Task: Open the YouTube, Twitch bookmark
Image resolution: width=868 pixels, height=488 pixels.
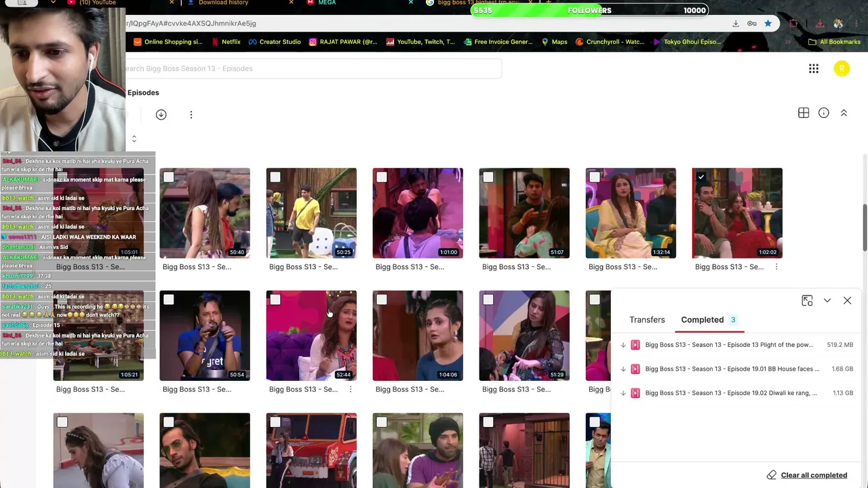Action: pyautogui.click(x=420, y=42)
